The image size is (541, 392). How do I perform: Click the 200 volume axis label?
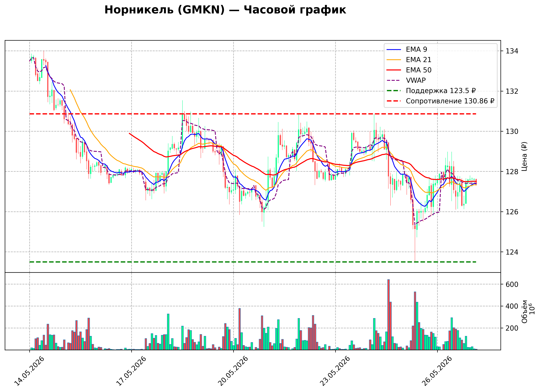point(512,328)
